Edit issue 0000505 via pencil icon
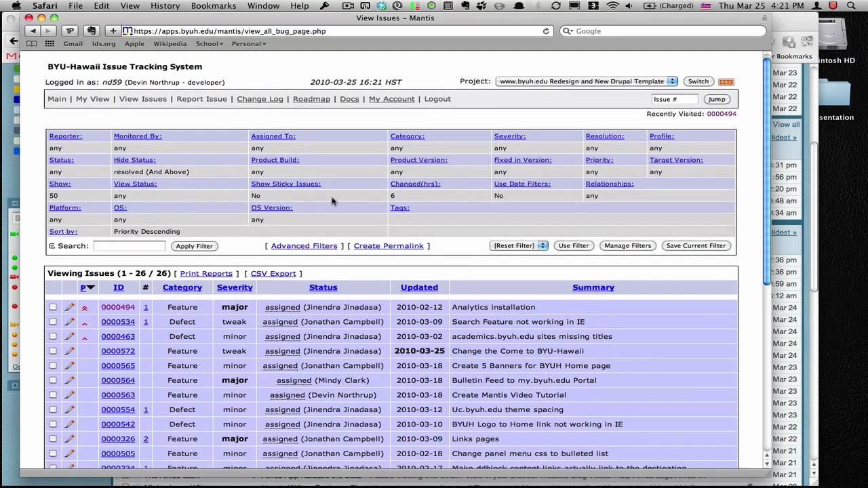 point(69,453)
